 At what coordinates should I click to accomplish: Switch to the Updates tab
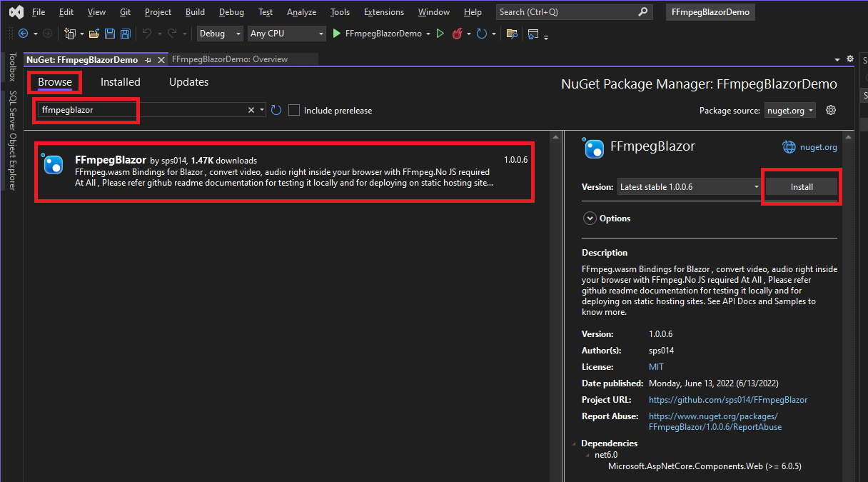click(188, 82)
